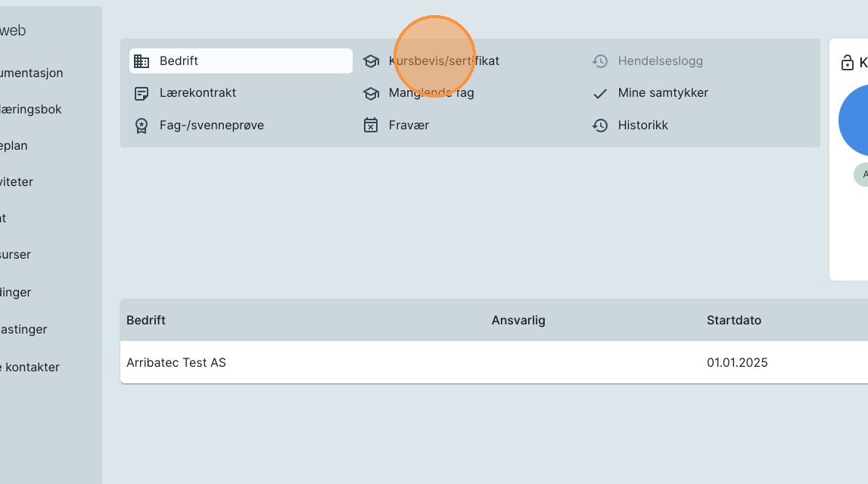Switch to the Lærekontrakt tab
Image resolution: width=868 pixels, height=484 pixels.
198,93
